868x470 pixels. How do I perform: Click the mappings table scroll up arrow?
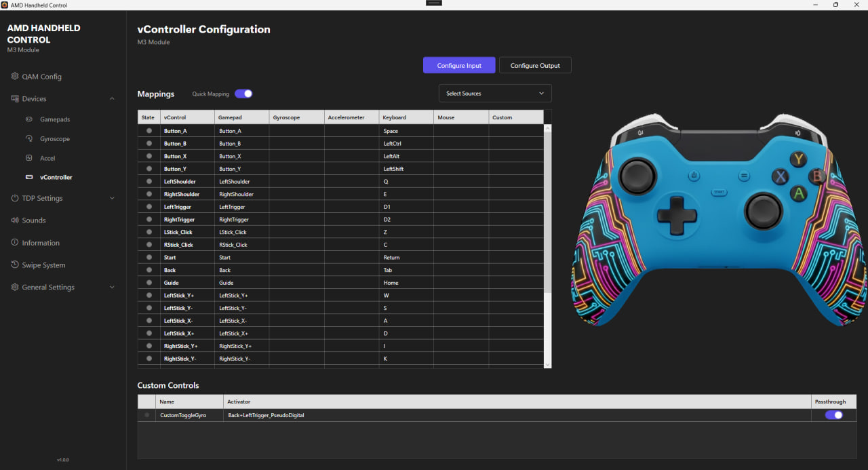point(548,128)
